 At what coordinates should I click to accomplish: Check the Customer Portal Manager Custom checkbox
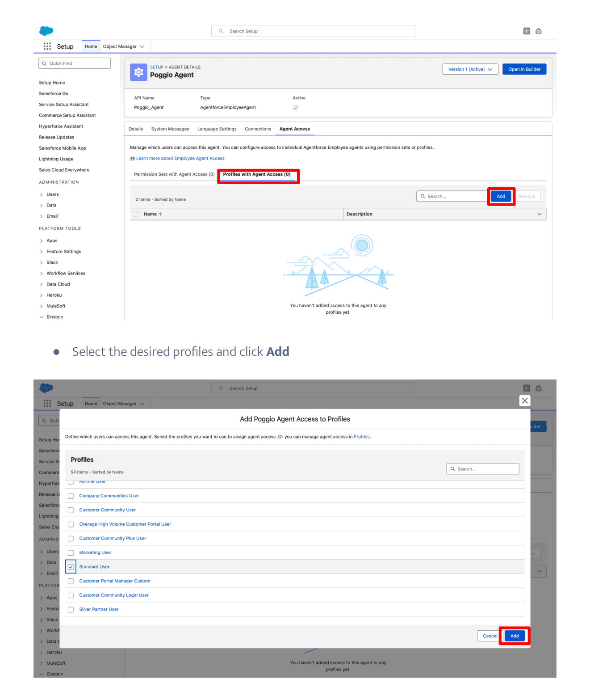coord(71,581)
